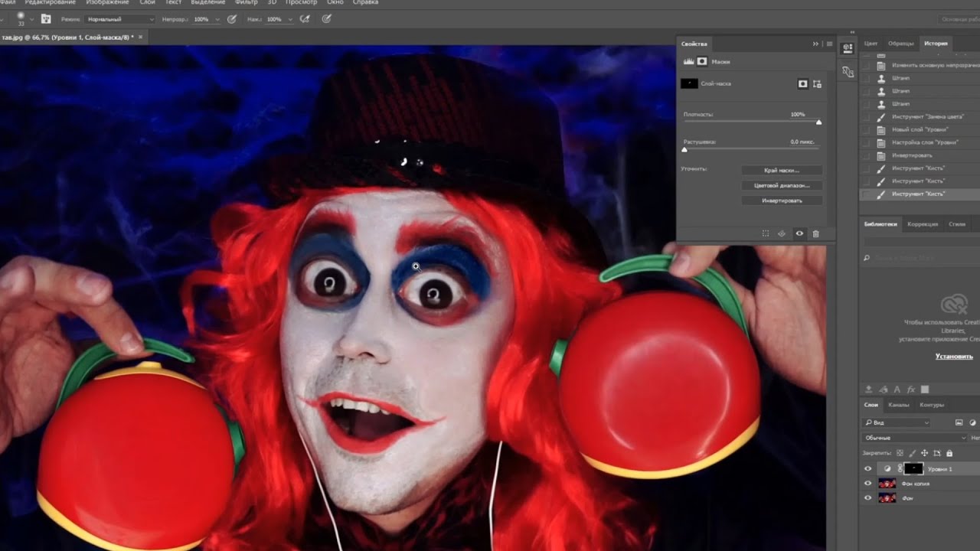The image size is (980, 551).
Task: Open the Clone Source dock icon
Action: 848,71
